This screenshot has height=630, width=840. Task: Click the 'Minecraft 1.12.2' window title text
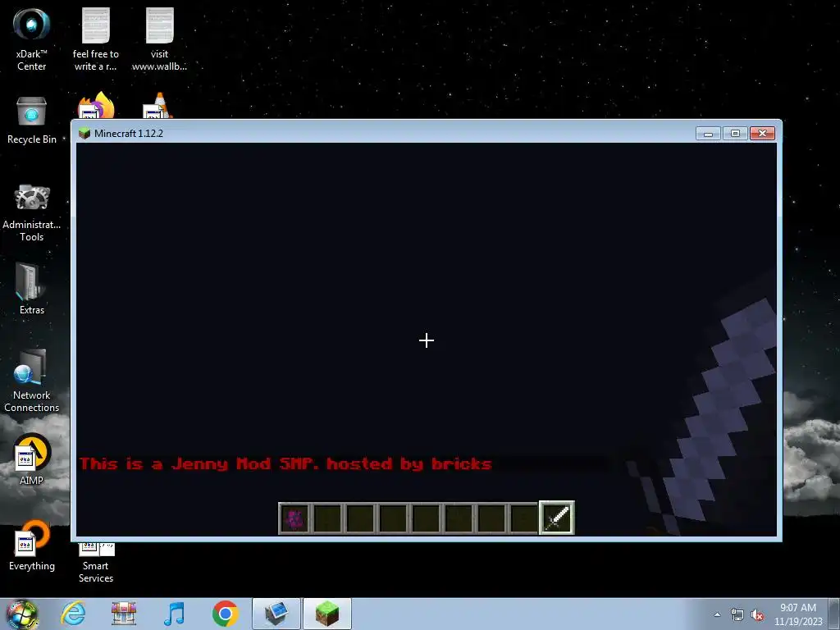point(129,134)
